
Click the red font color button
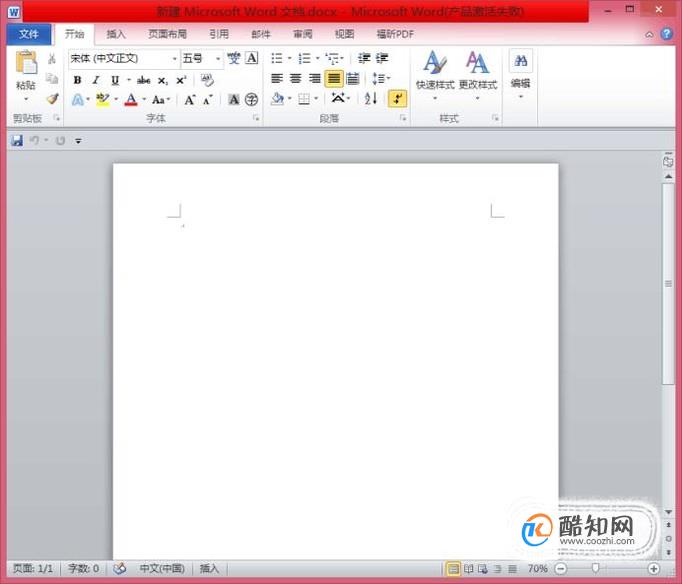point(131,100)
